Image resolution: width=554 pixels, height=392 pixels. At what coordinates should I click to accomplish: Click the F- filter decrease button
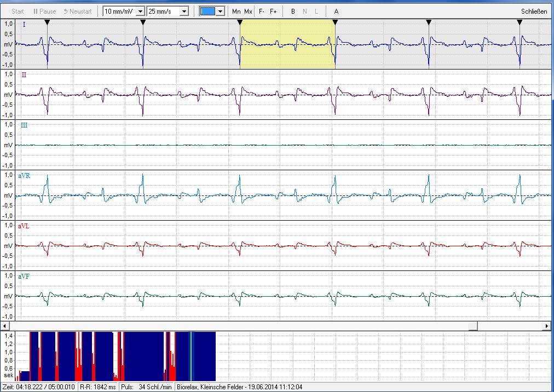click(262, 11)
